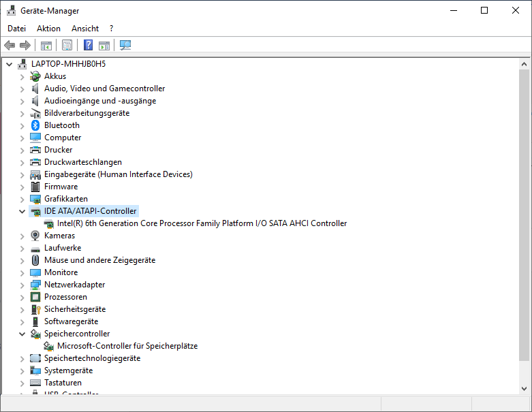Expand the Netzwerkadapter category
This screenshot has width=532, height=412.
click(x=22, y=285)
